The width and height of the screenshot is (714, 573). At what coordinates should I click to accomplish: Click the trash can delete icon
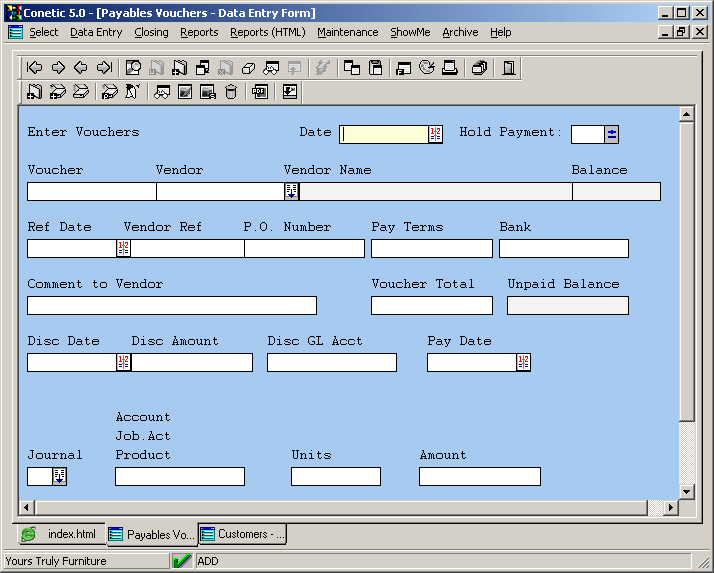pos(231,92)
